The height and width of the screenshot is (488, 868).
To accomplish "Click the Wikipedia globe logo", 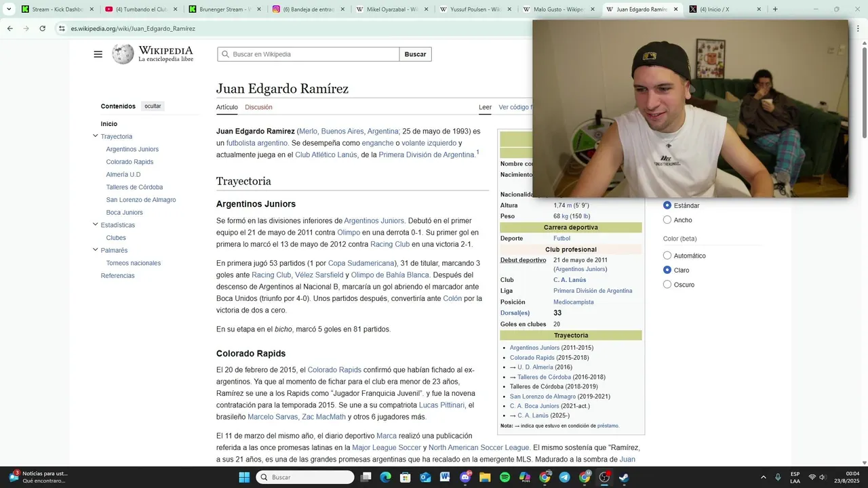I will pos(123,54).
